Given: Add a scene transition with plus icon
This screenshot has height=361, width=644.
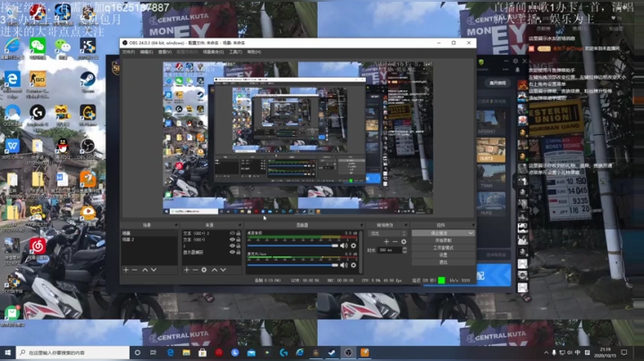Looking at the screenshot, I should (386, 241).
